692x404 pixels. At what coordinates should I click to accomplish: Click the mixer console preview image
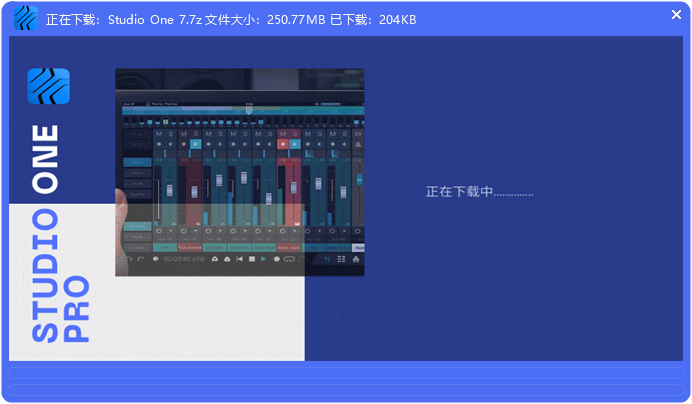(x=240, y=172)
